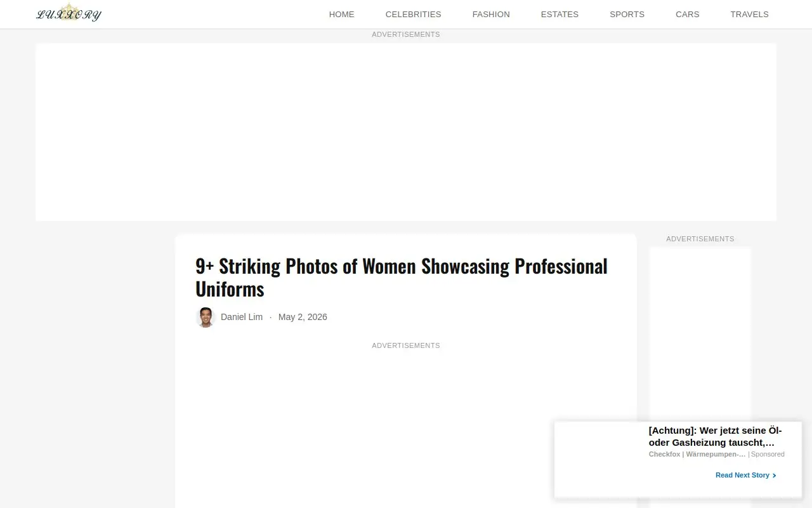Click the Read Next Story link
Image resolution: width=812 pixels, height=508 pixels.
pyautogui.click(x=742, y=475)
